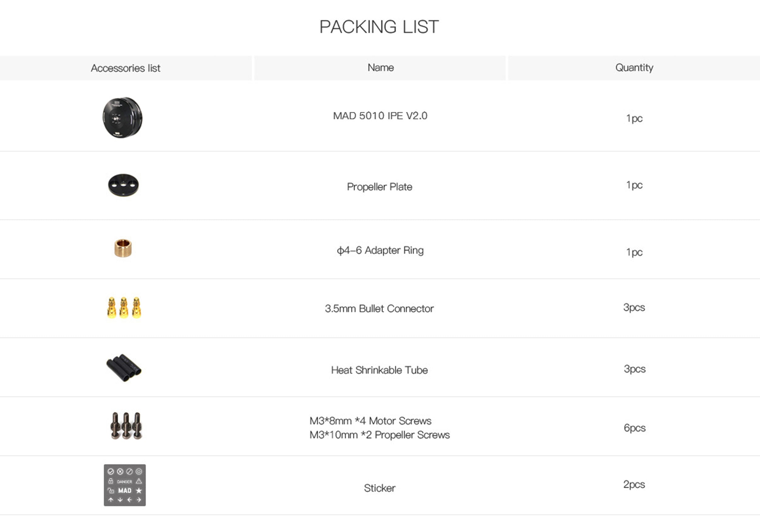Click the φ4-6 Adapter Ring label

[x=380, y=250]
